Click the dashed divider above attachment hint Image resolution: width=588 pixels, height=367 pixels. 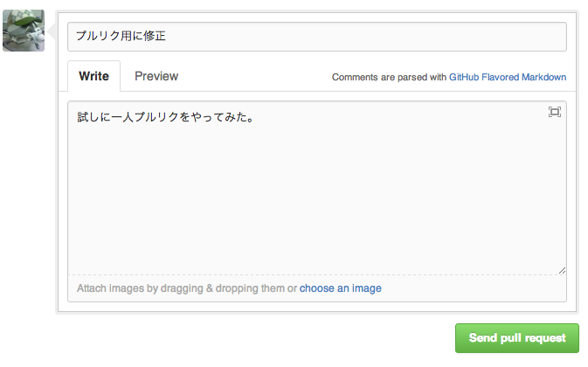point(316,275)
